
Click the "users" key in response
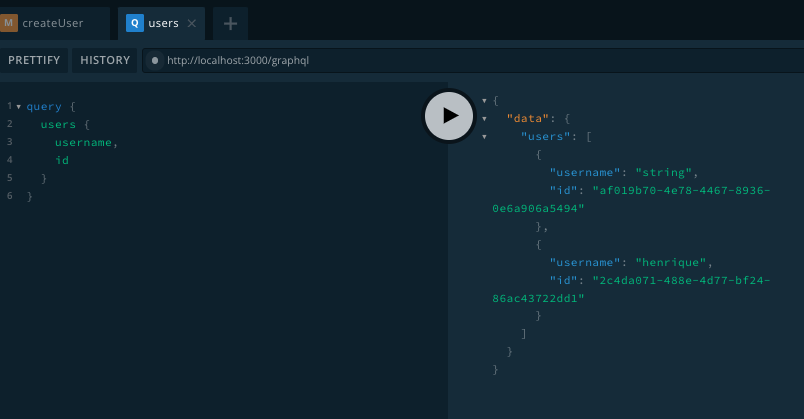point(546,136)
